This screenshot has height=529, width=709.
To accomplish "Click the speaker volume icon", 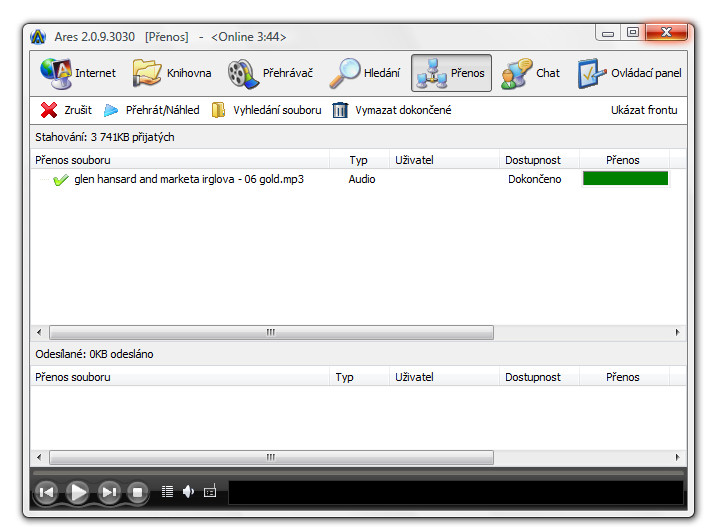I will pos(188,491).
